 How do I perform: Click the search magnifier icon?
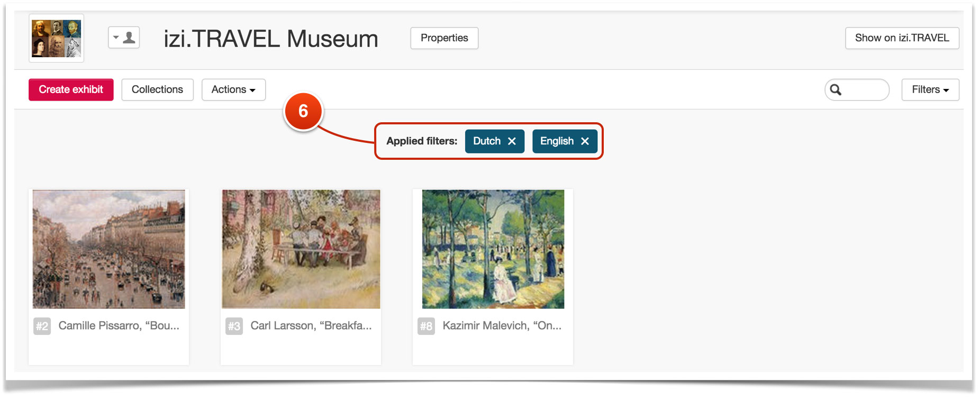pyautogui.click(x=836, y=90)
